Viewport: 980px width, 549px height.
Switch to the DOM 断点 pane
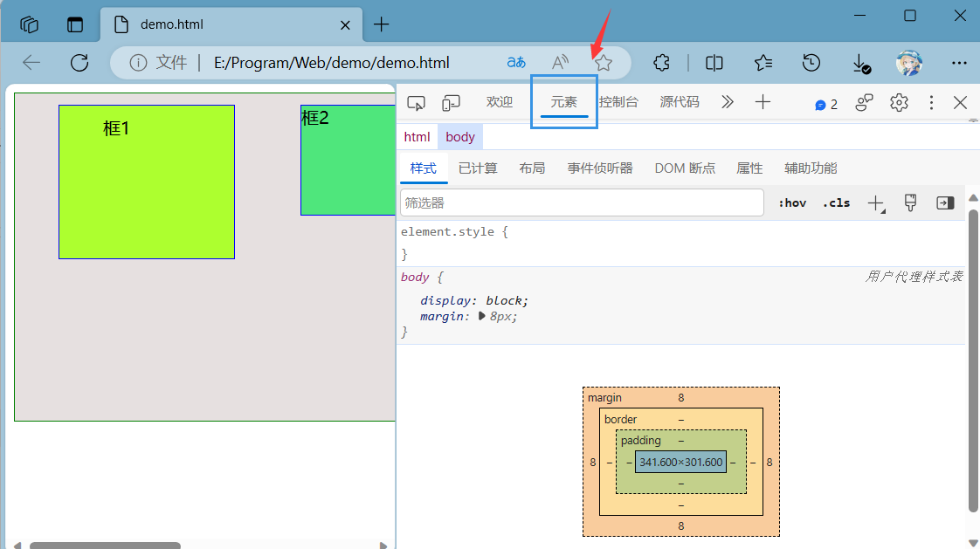click(x=685, y=168)
